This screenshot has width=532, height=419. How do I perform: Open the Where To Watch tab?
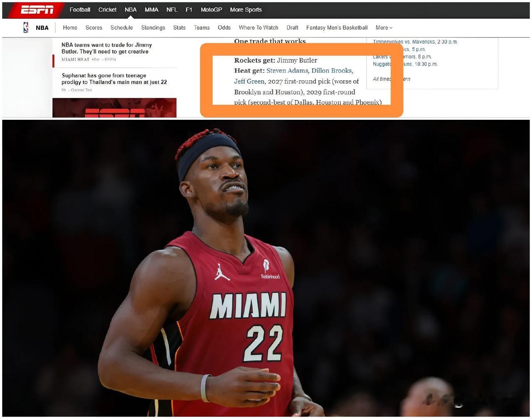[x=259, y=27]
